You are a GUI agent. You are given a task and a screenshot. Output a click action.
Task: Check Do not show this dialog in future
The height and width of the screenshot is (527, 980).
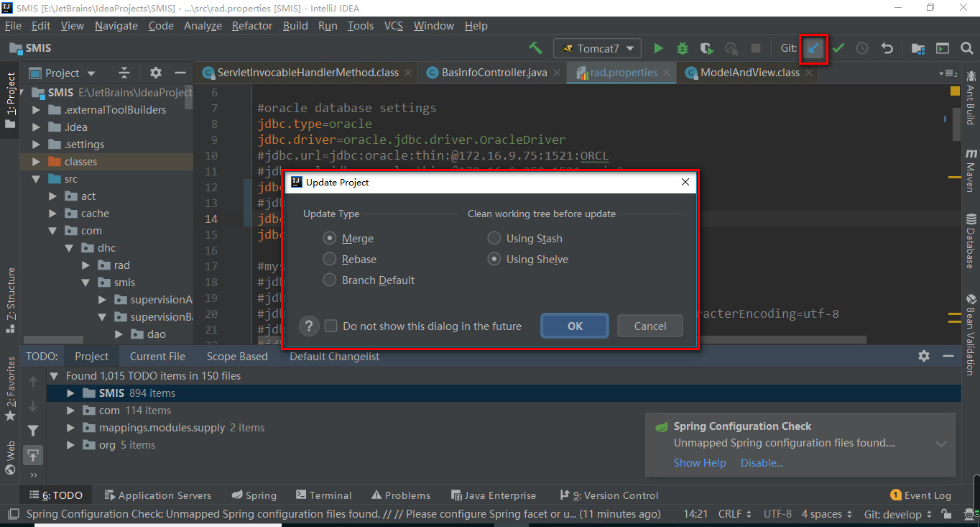331,326
